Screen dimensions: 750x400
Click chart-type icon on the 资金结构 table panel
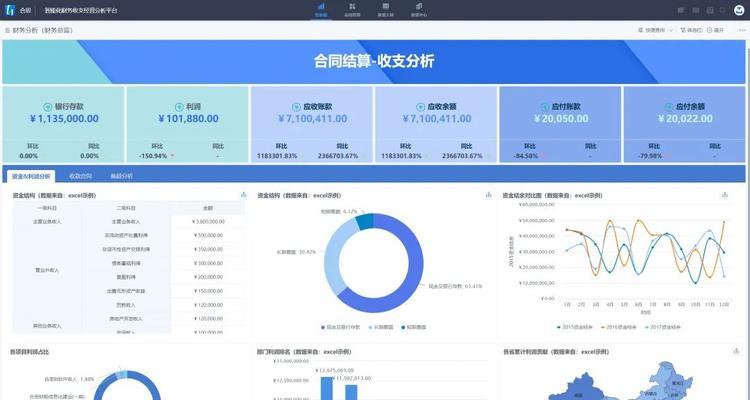coord(244,195)
